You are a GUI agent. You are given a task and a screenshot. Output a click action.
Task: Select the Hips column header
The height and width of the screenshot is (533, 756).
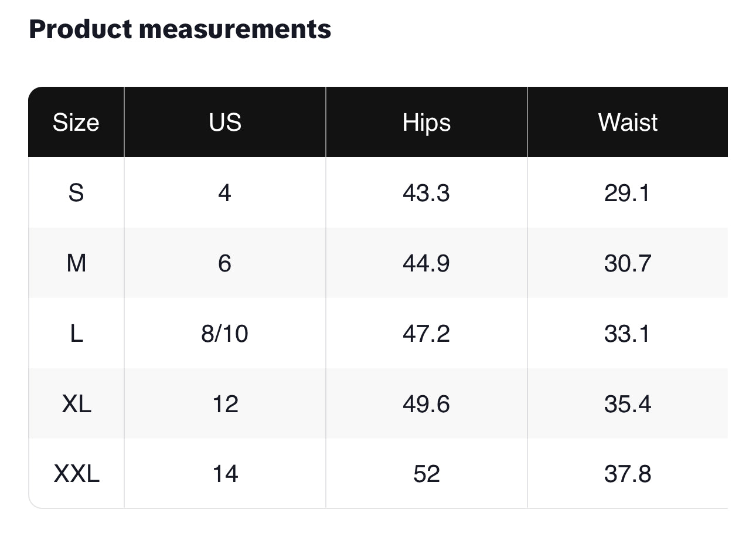tap(427, 123)
